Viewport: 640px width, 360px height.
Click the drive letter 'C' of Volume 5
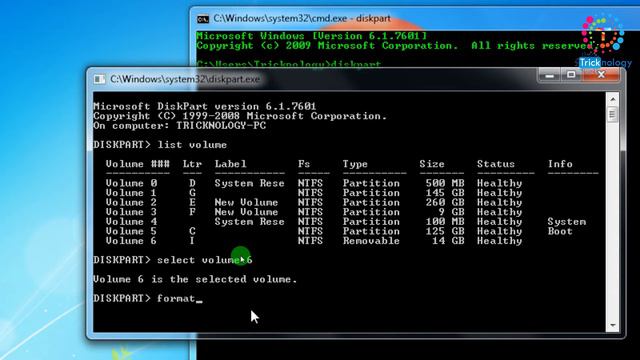pos(192,231)
